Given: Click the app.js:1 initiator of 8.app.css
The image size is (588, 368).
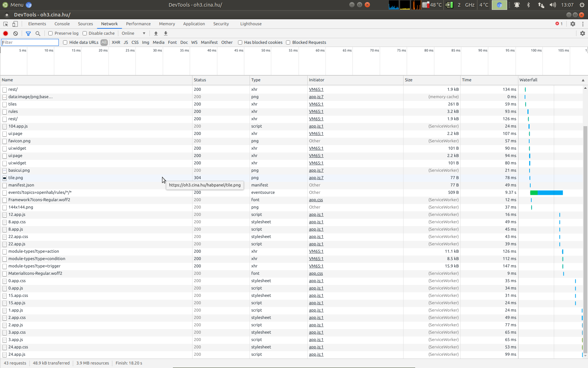Looking at the screenshot, I should (316, 222).
